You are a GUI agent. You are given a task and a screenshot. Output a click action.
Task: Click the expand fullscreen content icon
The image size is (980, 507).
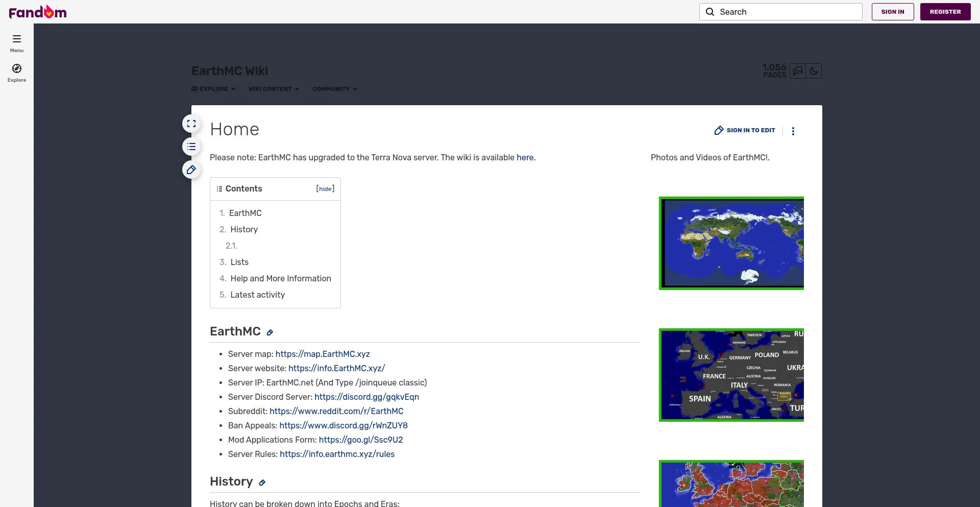coord(191,124)
